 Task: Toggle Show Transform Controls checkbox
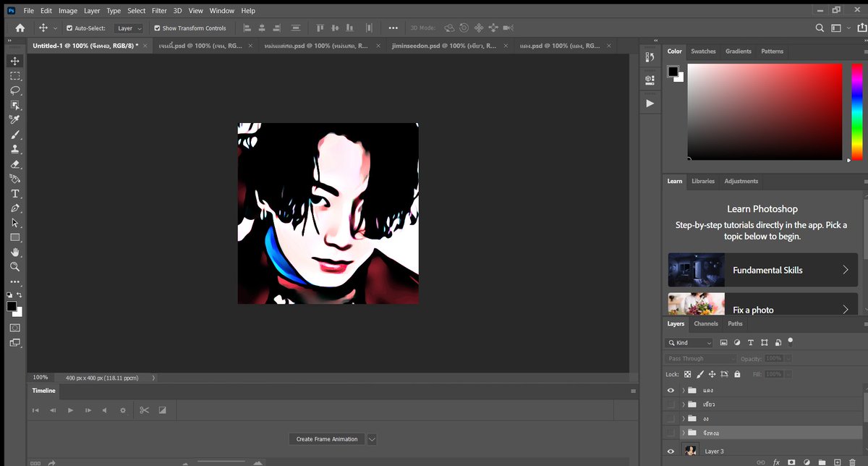pos(157,28)
